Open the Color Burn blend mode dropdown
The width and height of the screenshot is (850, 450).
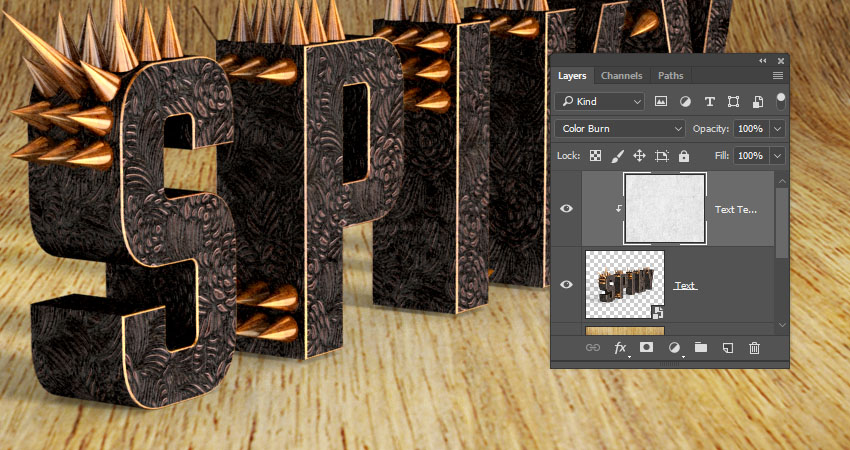tap(620, 128)
